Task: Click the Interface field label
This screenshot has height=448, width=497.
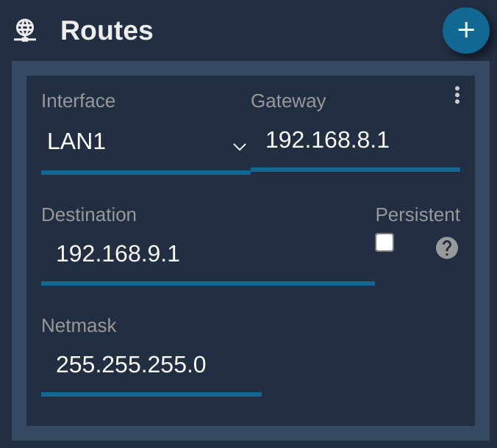Action: coord(78,101)
